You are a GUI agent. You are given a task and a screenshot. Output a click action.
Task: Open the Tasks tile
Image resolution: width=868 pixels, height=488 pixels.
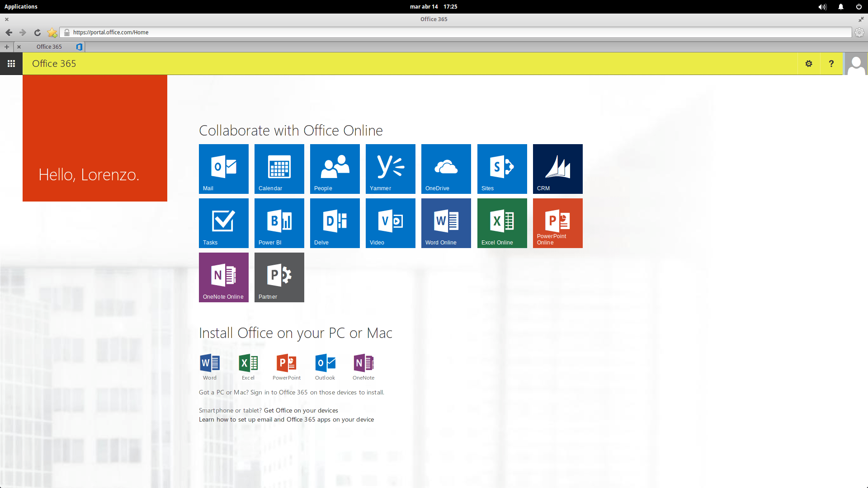(224, 223)
